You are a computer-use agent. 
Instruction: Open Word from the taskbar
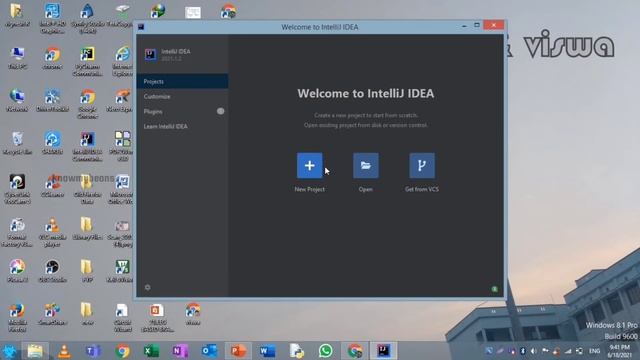pos(267,351)
